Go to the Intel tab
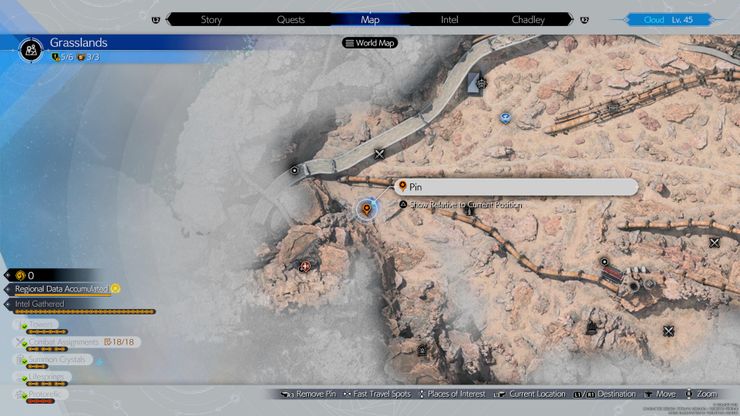This screenshot has width=740, height=416. pyautogui.click(x=449, y=20)
